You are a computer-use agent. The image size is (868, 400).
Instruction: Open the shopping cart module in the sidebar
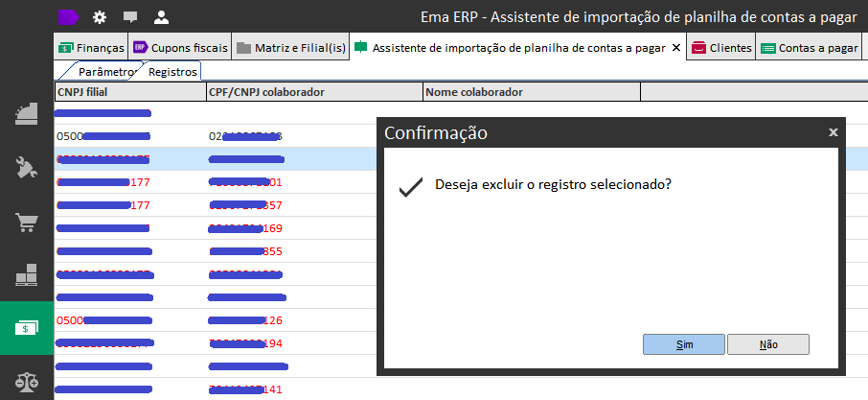27,223
